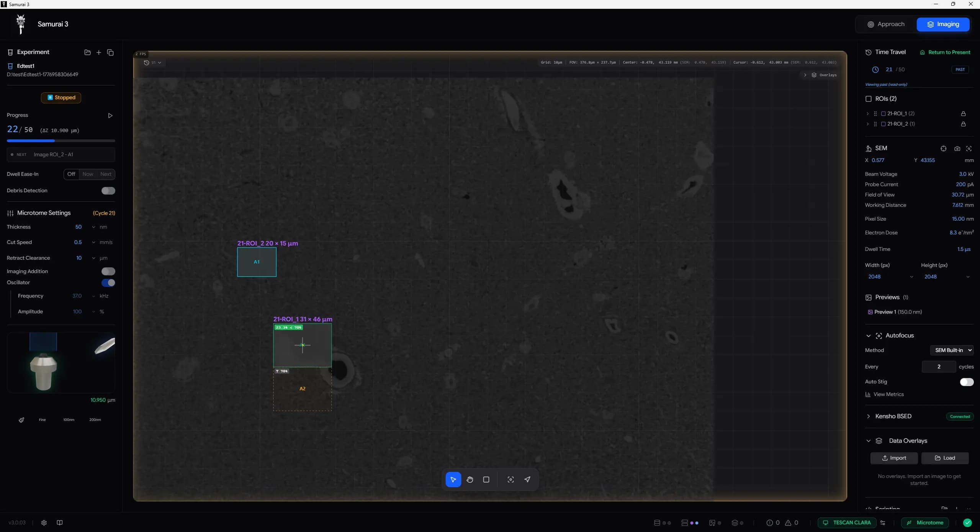The height and width of the screenshot is (532, 980).
Task: Open the Width (px) dropdown
Action: 890,277
